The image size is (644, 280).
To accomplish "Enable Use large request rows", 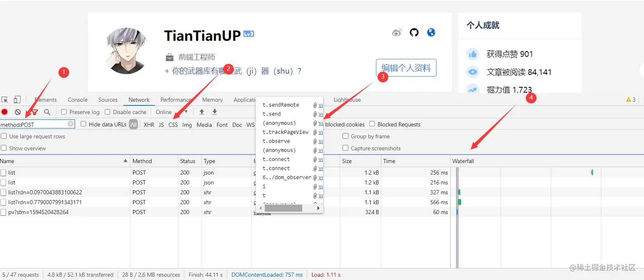I will 4,136.
